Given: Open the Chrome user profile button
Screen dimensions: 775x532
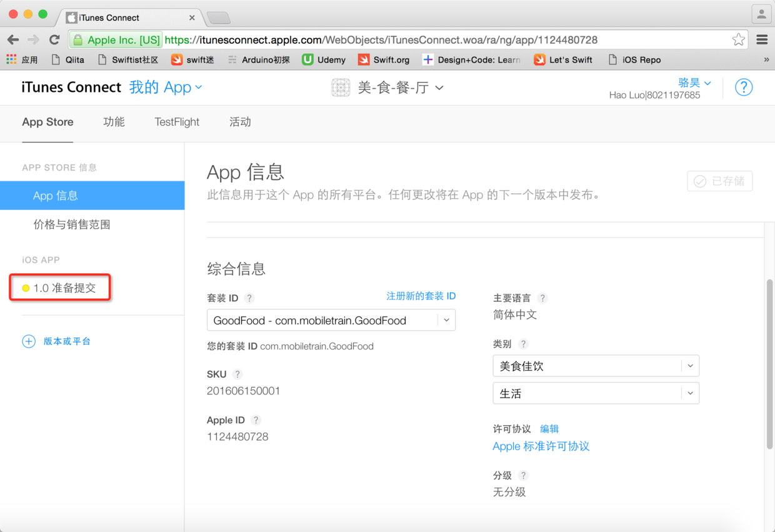Looking at the screenshot, I should click(761, 14).
